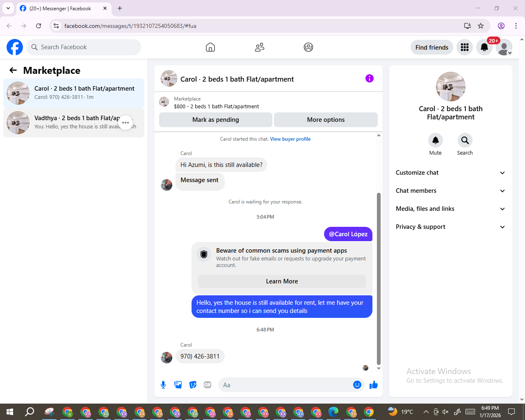
Task: Open the Facebook logo home link
Action: point(15,47)
